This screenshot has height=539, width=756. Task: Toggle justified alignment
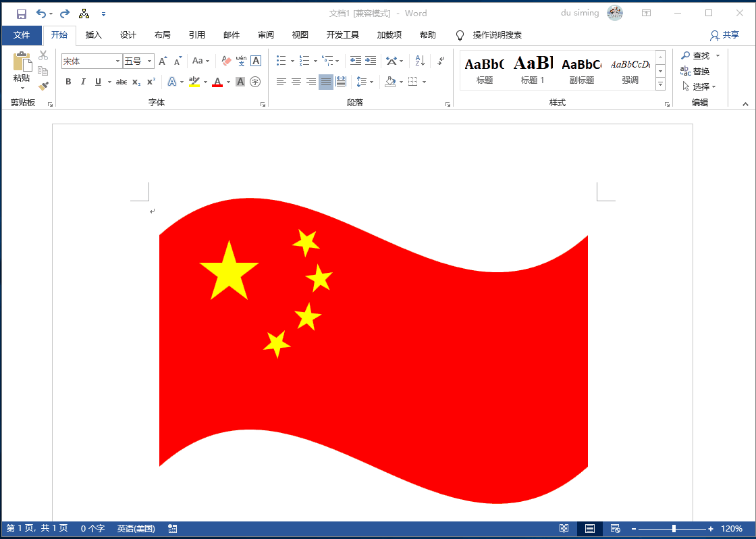click(326, 82)
